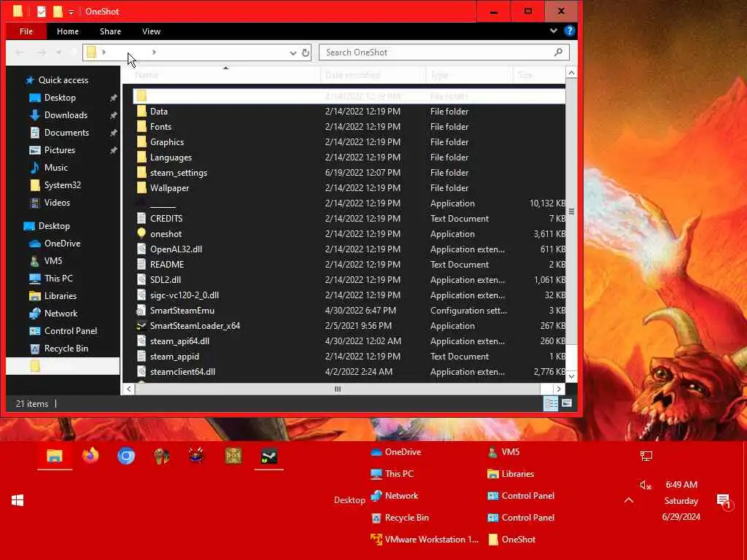This screenshot has height=560, width=747.
Task: Expand the ribbon with the chevron
Action: click(553, 31)
